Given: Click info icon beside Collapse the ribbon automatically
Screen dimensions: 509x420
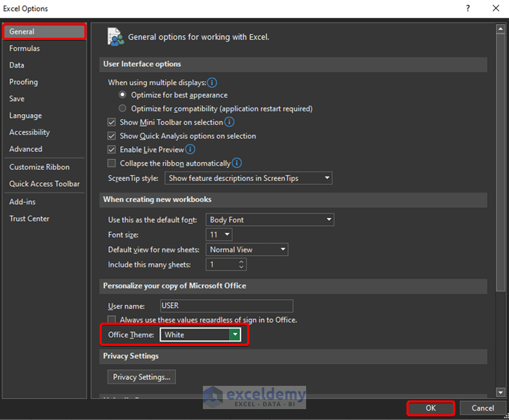Looking at the screenshot, I should click(236, 163).
